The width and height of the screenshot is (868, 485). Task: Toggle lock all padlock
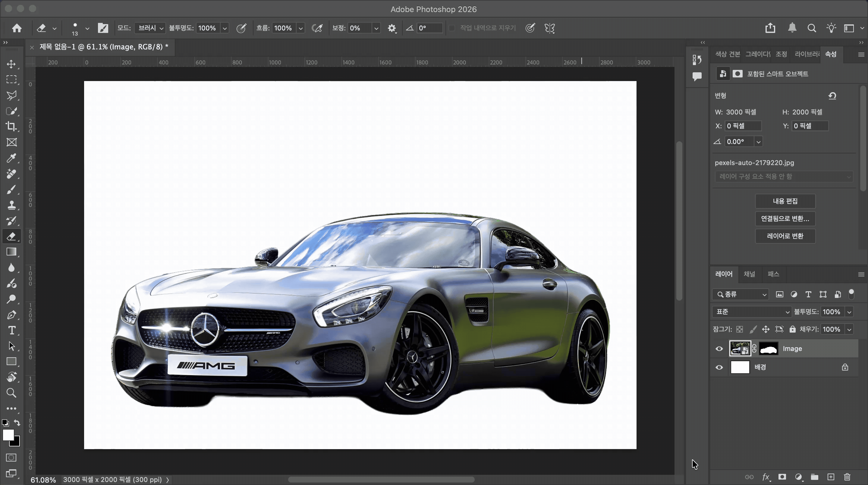793,329
